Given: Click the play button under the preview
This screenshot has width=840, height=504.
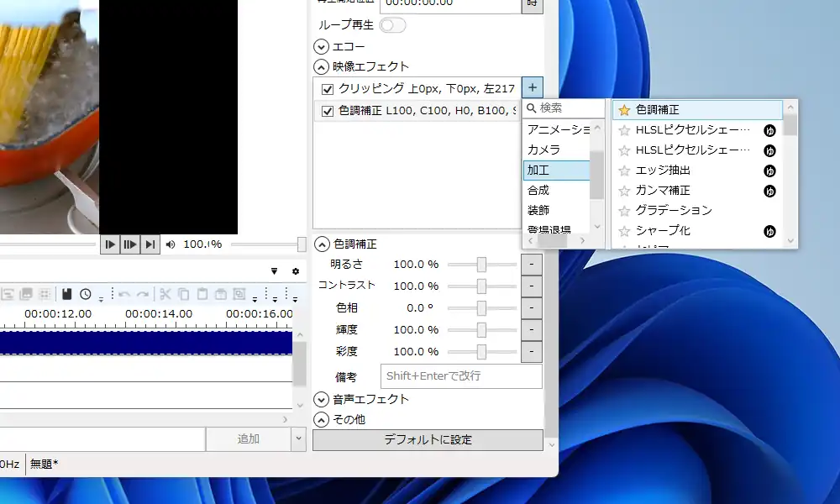Looking at the screenshot, I should point(110,244).
